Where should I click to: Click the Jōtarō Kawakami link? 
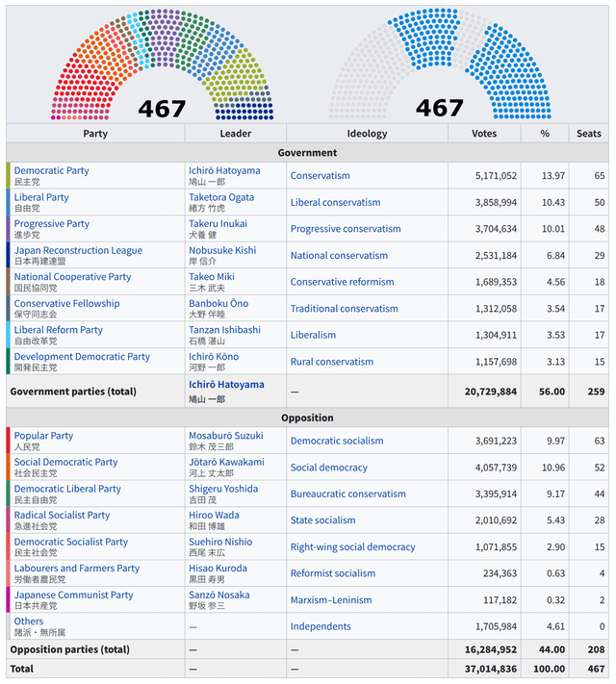226,463
